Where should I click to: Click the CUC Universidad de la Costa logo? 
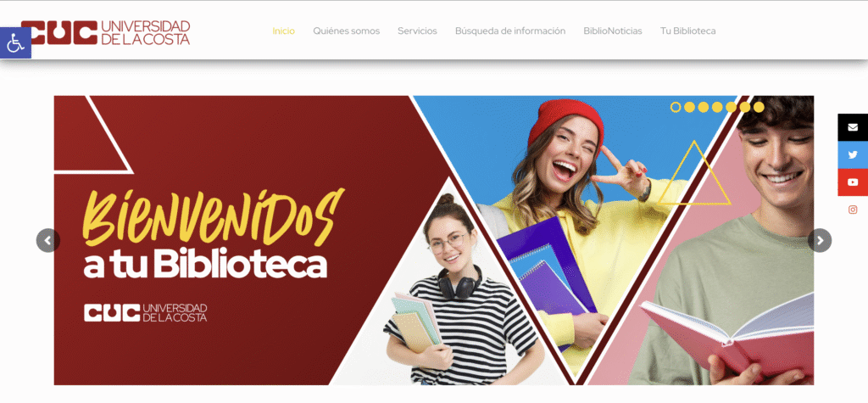(105, 32)
